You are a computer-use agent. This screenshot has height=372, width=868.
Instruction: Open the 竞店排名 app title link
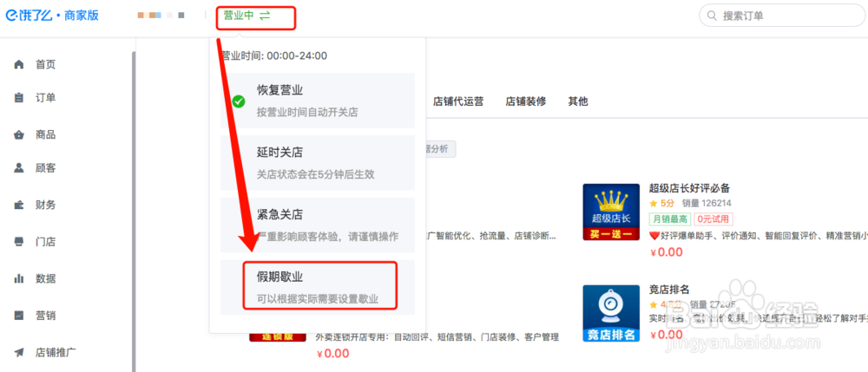coord(668,289)
